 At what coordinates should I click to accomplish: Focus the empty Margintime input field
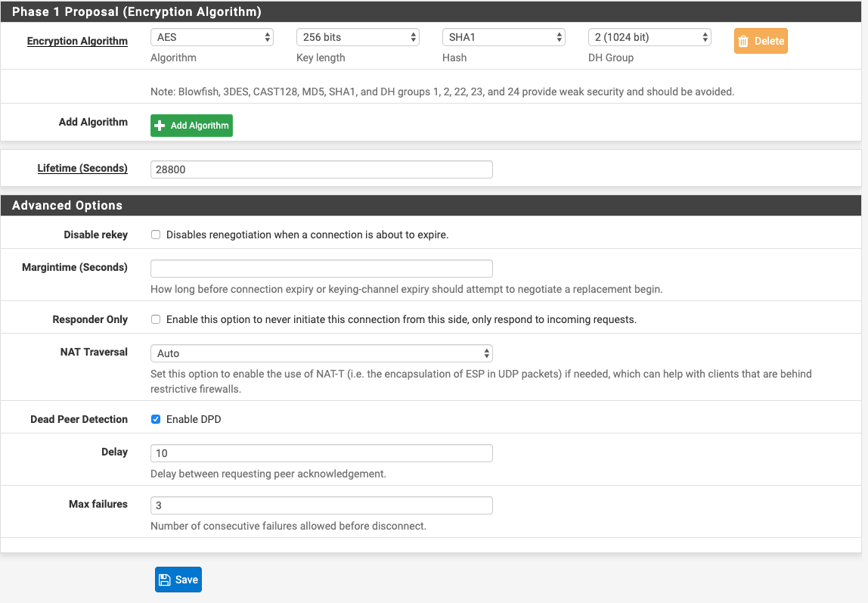(321, 269)
